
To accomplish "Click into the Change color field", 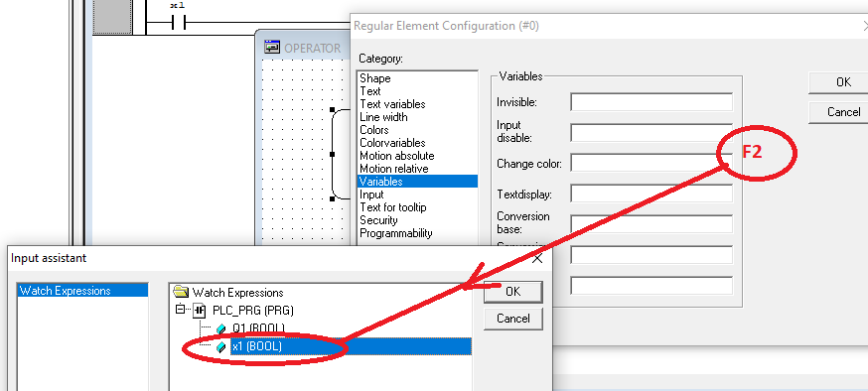I will click(651, 163).
